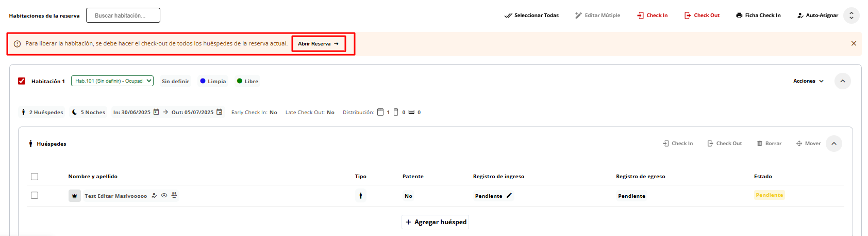Collapse the Huéspedes section with chevron

pyautogui.click(x=833, y=144)
